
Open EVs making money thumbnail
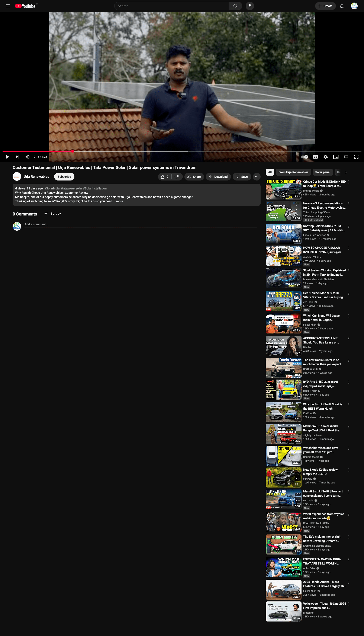(x=283, y=544)
